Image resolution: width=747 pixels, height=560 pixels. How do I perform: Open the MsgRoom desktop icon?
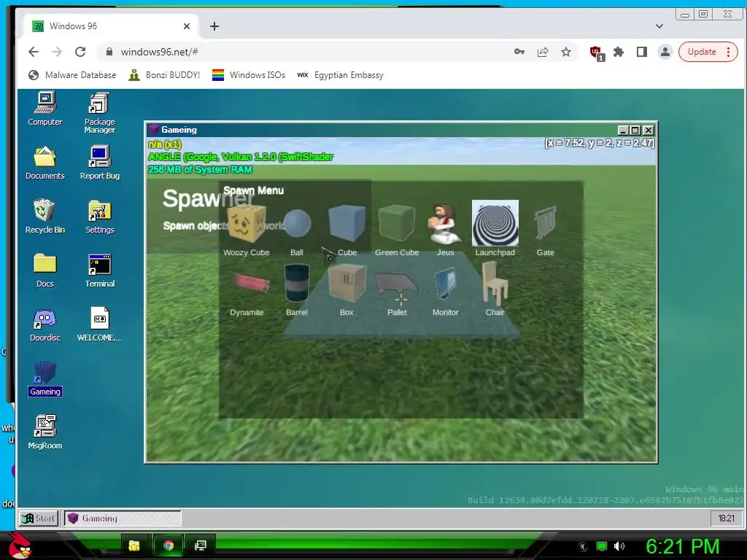point(45,432)
